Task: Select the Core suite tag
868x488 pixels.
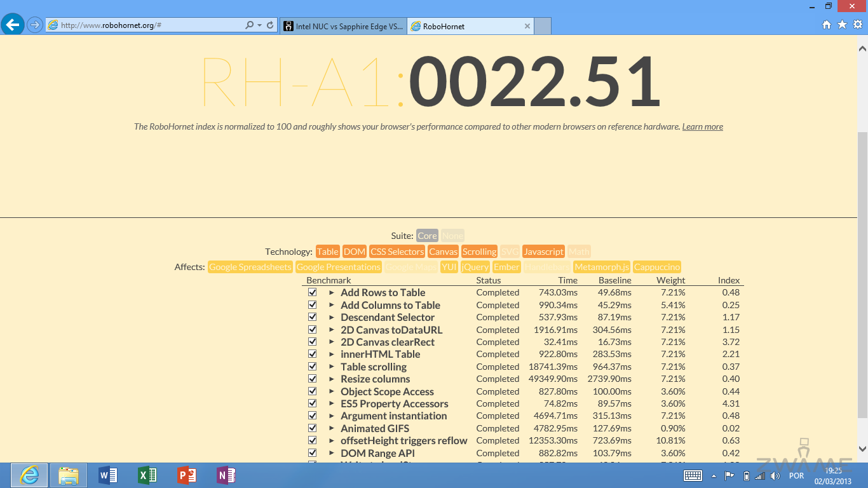Action: coord(427,236)
